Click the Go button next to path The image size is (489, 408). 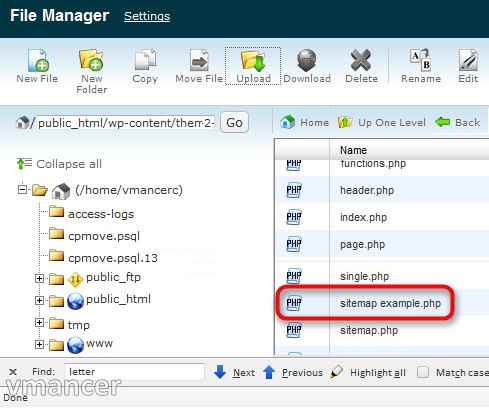(234, 123)
